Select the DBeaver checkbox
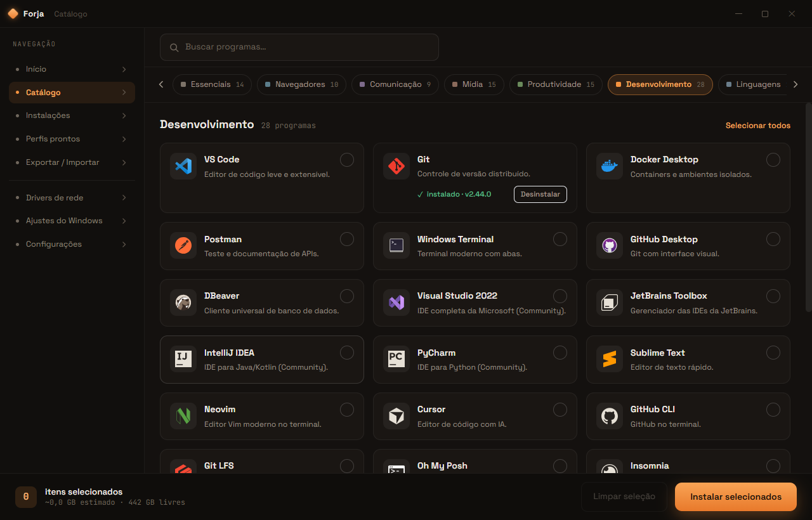 point(347,296)
